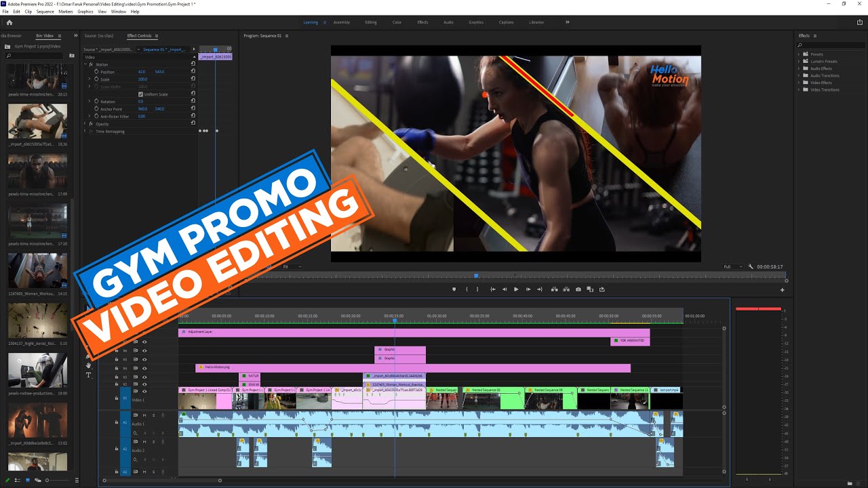This screenshot has width=868, height=488.
Task: Toggle the Uniform Scale checkbox
Action: pos(140,94)
